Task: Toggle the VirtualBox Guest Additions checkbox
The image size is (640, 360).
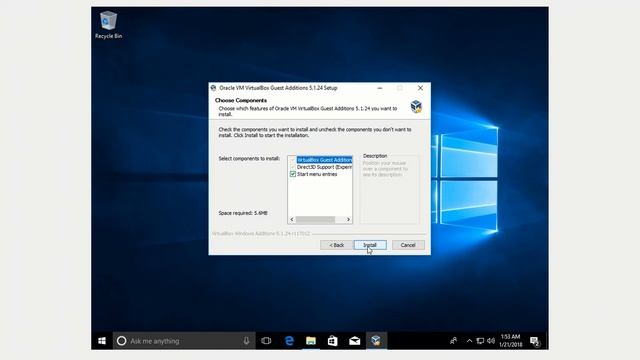Action: (x=293, y=160)
